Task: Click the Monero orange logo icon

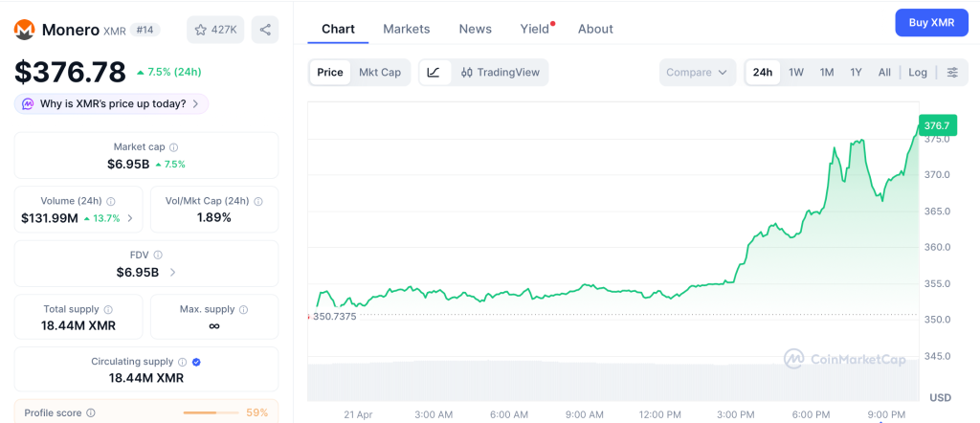Action: point(25,30)
